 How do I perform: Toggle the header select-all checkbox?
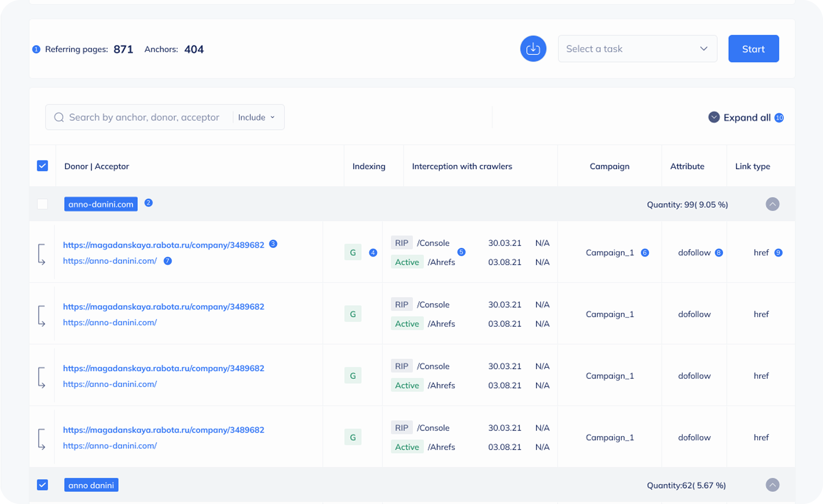[42, 166]
